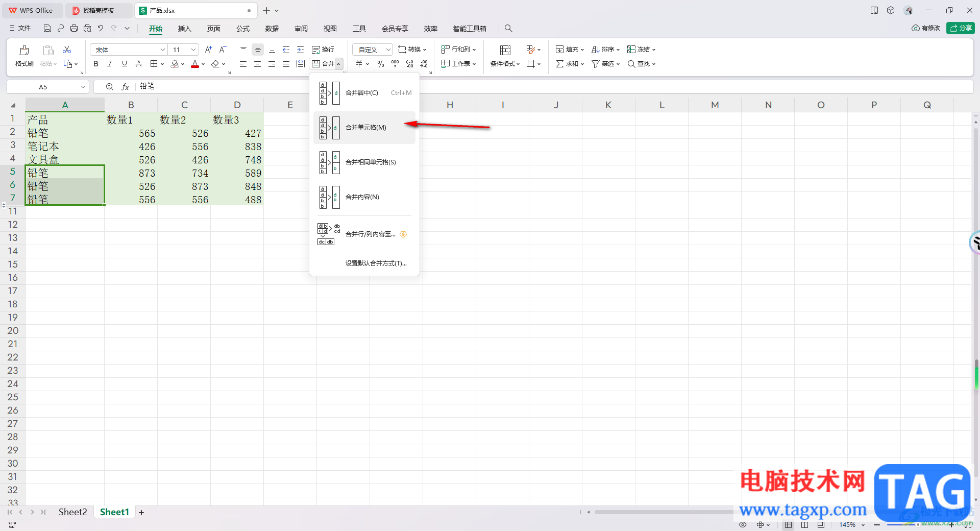This screenshot has width=980, height=531.
Task: Select Merge Cells (合并单元格) menu item
Action: pos(364,128)
